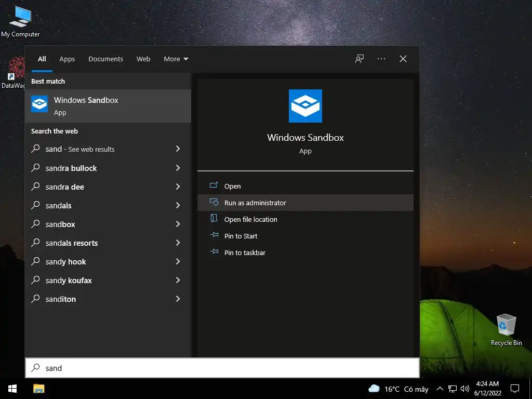Select the 'sanditon' web suggestion
The image size is (532, 399).
pyautogui.click(x=108, y=299)
